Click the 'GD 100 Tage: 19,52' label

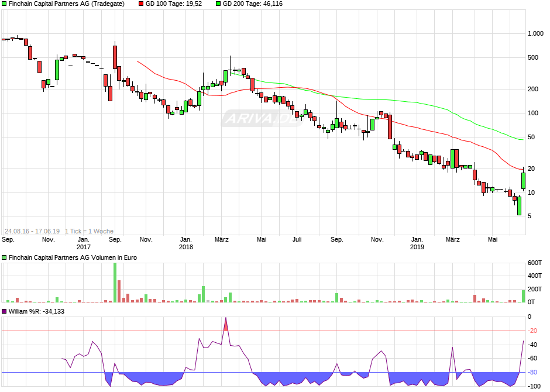(174, 4)
